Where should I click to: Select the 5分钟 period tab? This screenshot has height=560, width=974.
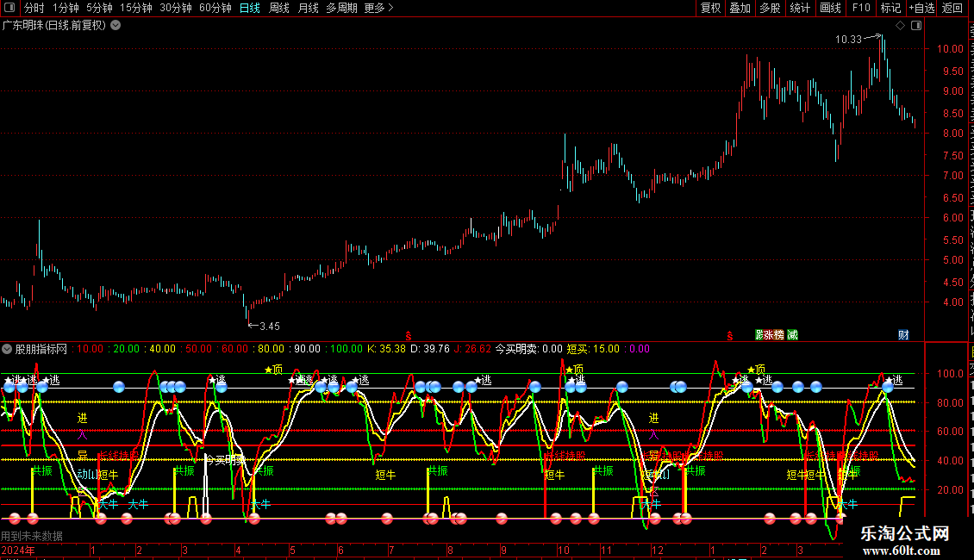coord(99,8)
